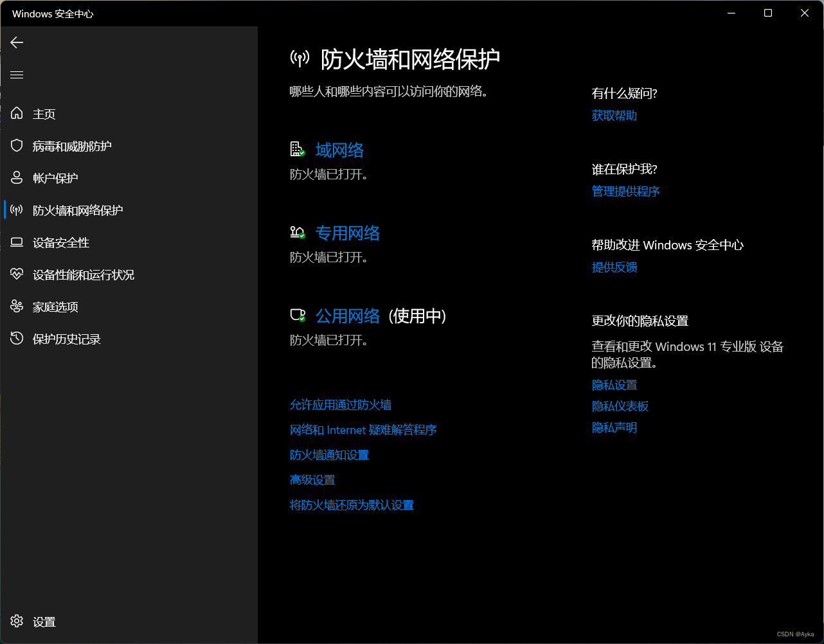Click the heart icon for 设备性能和运行状况
The image size is (824, 644).
(x=17, y=274)
